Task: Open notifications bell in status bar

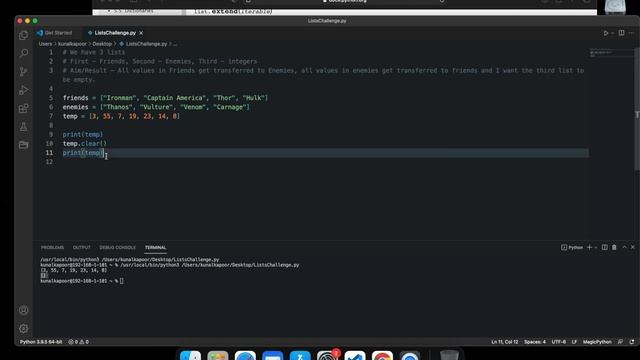Action: click(632, 342)
